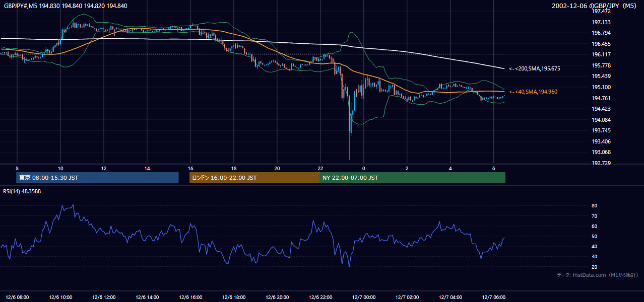This screenshot has width=644, height=302.
Task: Click the chart title 2002-12-06 のGBP/JPY (M5)
Action: [x=595, y=6]
